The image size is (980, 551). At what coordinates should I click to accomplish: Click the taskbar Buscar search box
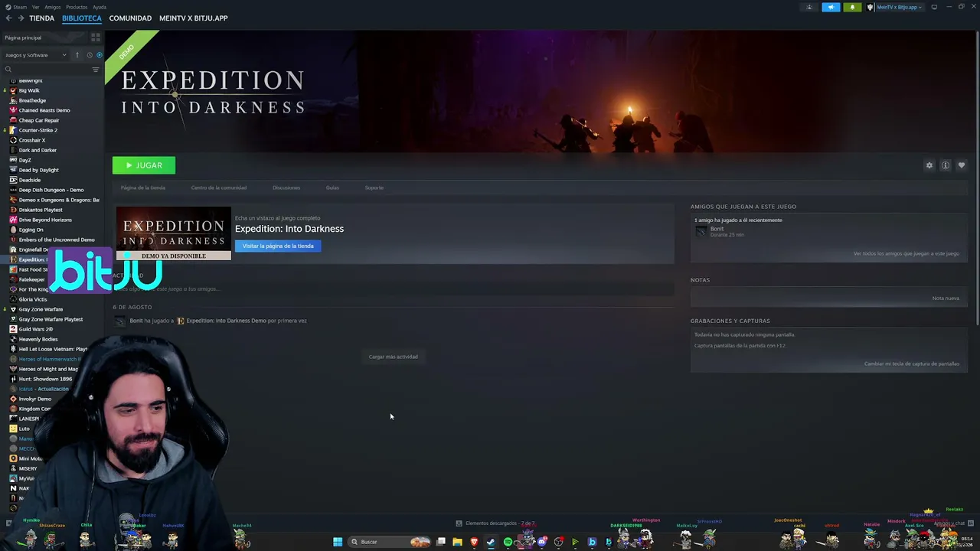pos(389,542)
